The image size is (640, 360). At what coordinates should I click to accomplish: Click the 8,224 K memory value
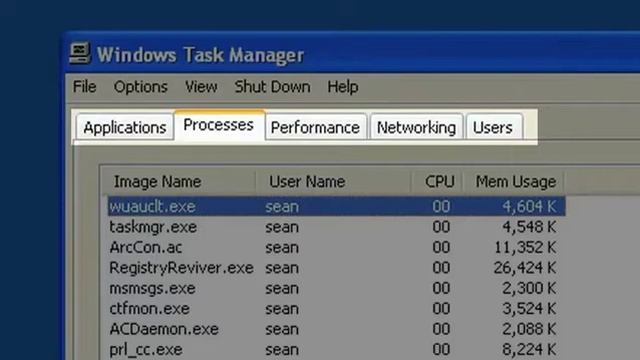coord(529,349)
